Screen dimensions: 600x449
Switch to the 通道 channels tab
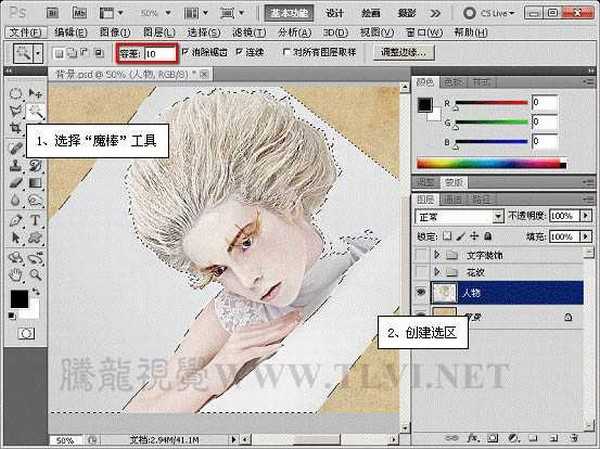(453, 198)
